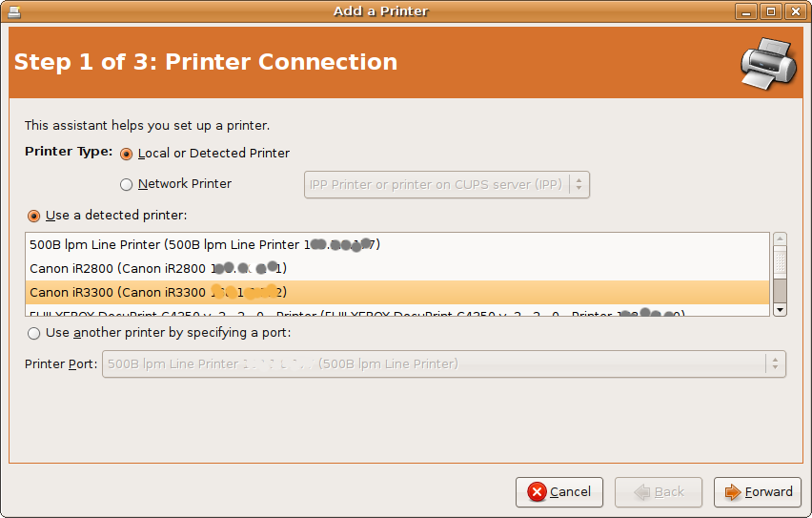Select Canon iR2800 in detected printers list
The height and width of the screenshot is (518, 812).
point(397,269)
